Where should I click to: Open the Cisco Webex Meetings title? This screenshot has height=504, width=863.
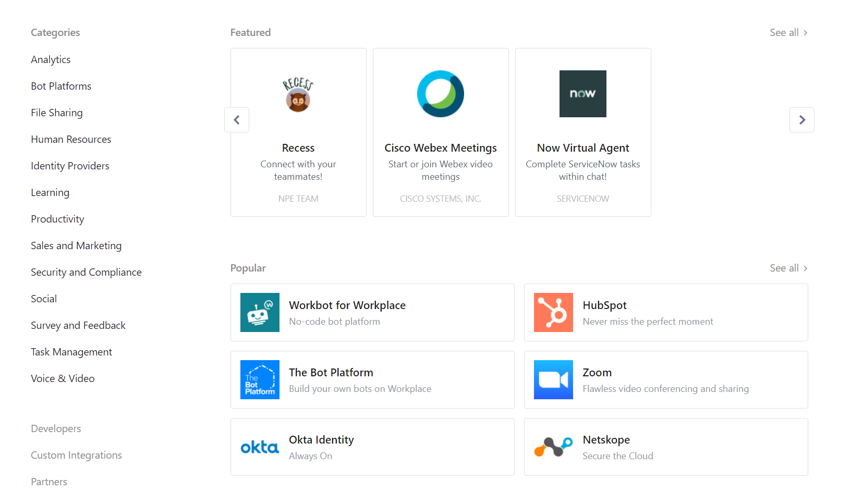tap(441, 148)
